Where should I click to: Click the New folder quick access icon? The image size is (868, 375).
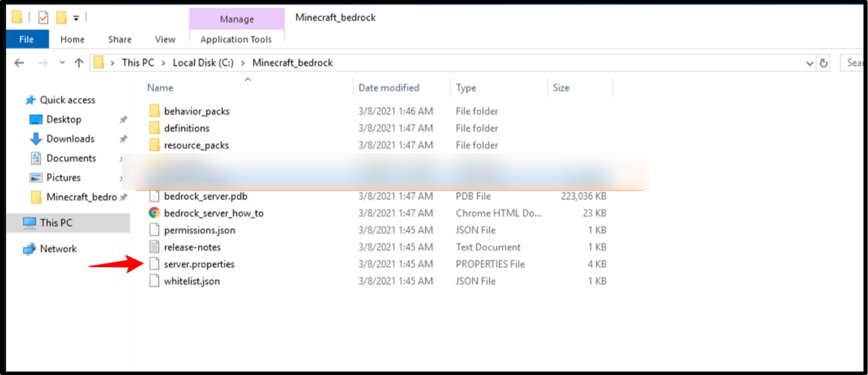coord(61,18)
